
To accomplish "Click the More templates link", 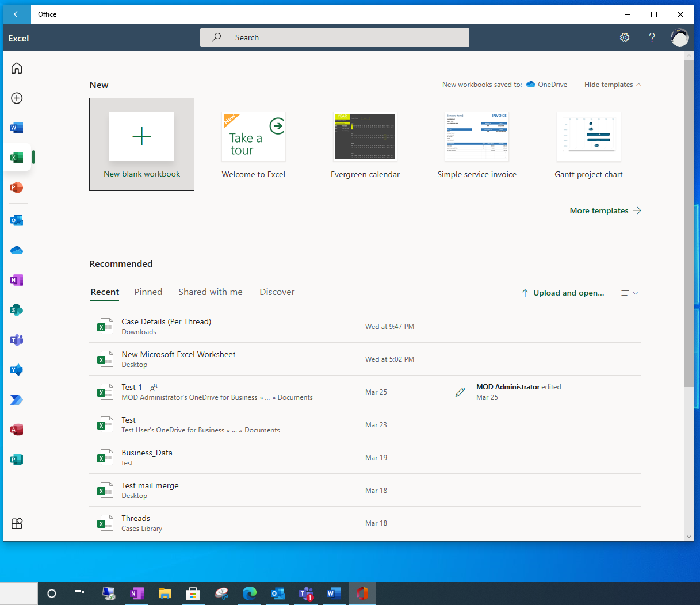I will click(x=599, y=210).
